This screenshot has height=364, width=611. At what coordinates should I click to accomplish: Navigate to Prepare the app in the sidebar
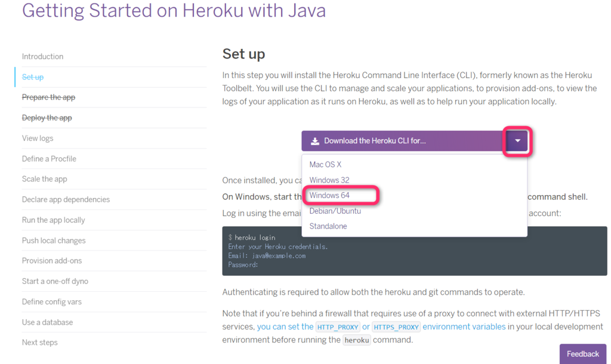pos(48,97)
